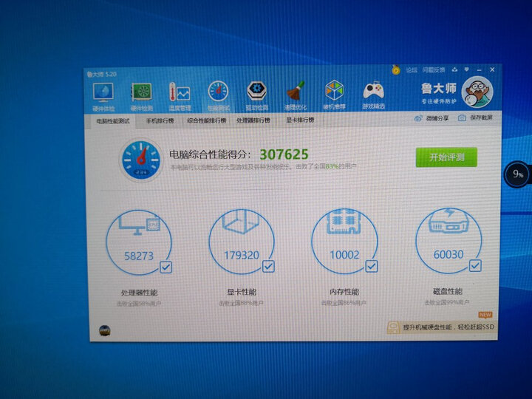Open the 装机推荐 cube icon
Screen dimensions: 532x399
click(x=334, y=95)
